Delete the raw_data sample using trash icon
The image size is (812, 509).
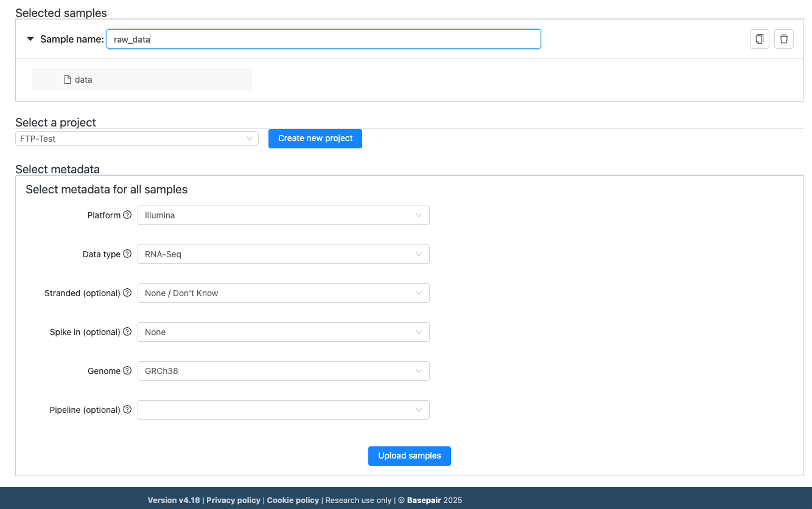[783, 38]
